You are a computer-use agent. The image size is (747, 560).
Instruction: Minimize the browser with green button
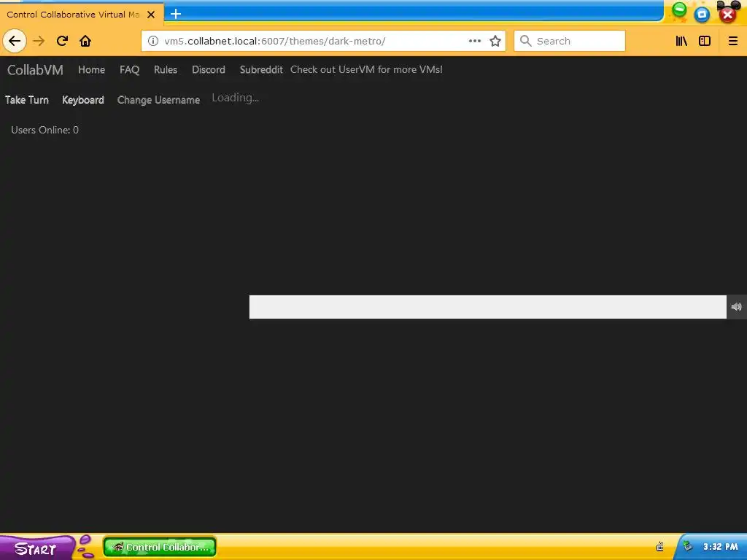coord(679,9)
